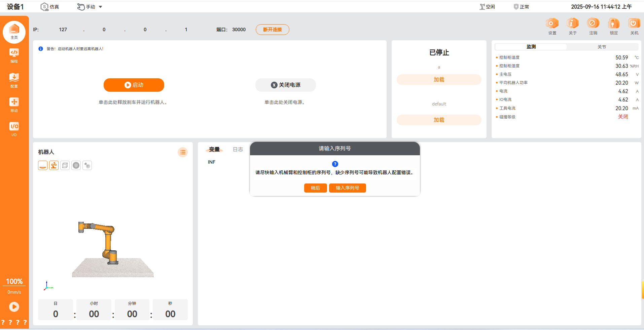Click the 输入序列号 button in dialog
The width and height of the screenshot is (644, 330).
[347, 188]
